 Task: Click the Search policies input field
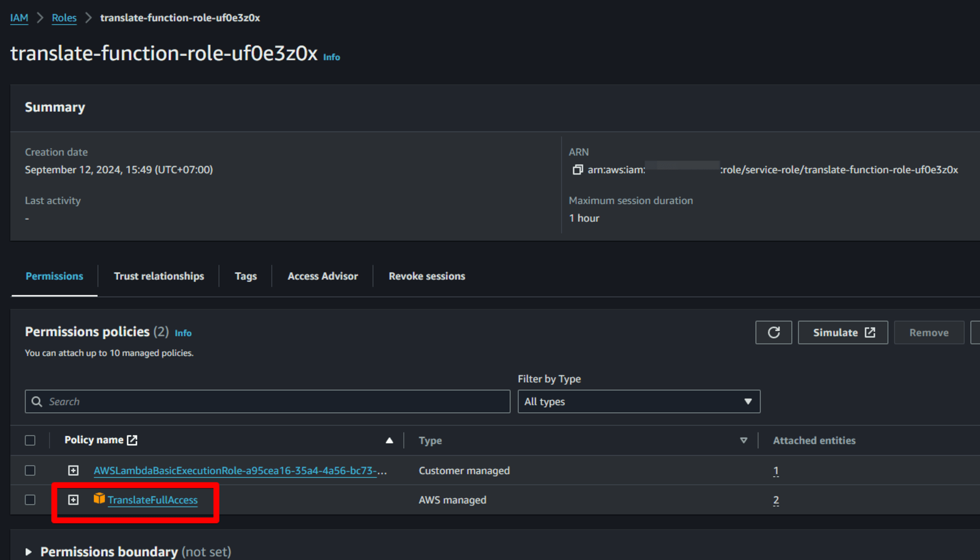pyautogui.click(x=268, y=401)
